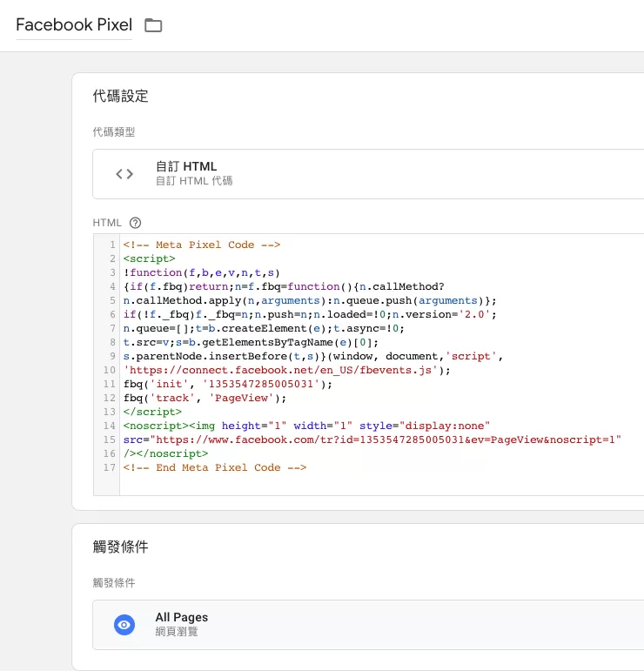The height and width of the screenshot is (671, 644).
Task: Open the All Pages trigger row
Action: tap(368, 625)
